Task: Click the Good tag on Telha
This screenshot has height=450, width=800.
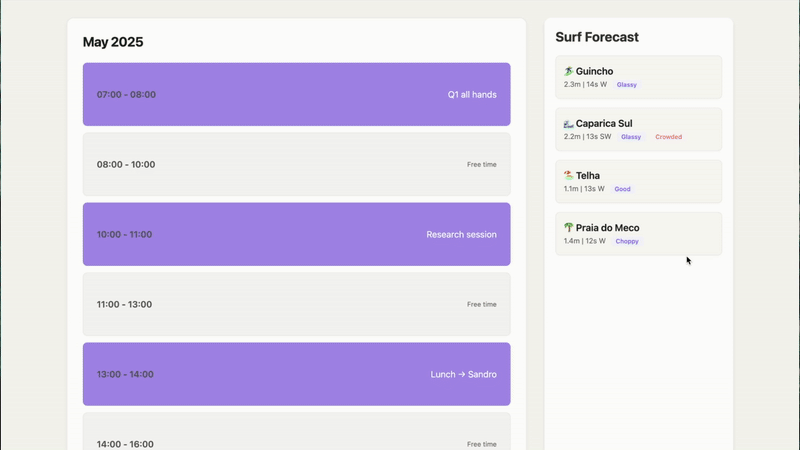Action: [622, 189]
